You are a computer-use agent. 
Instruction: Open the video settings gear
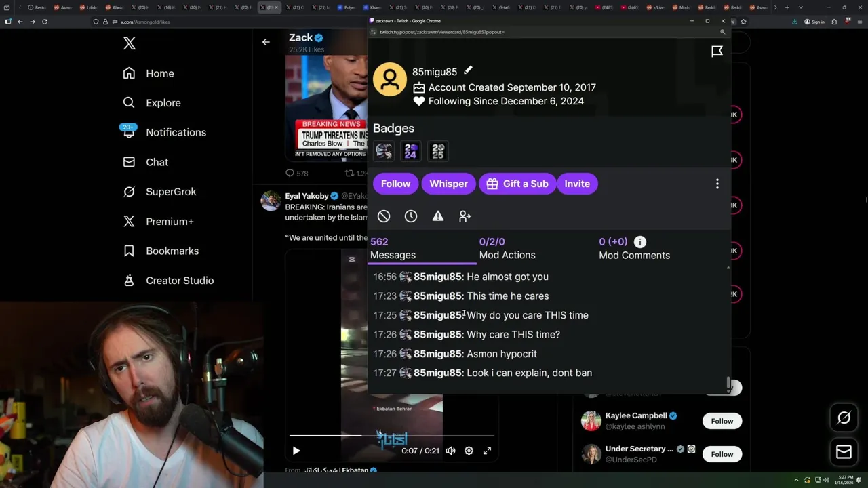(x=469, y=451)
